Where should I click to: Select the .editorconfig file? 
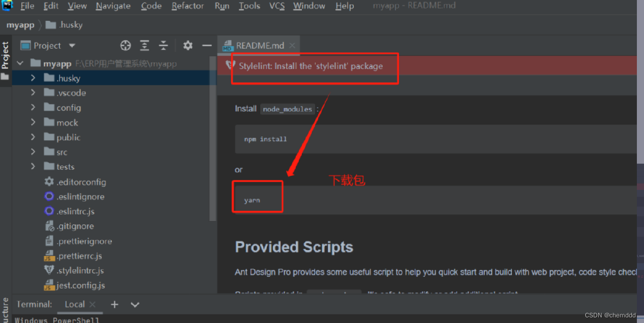point(111,182)
